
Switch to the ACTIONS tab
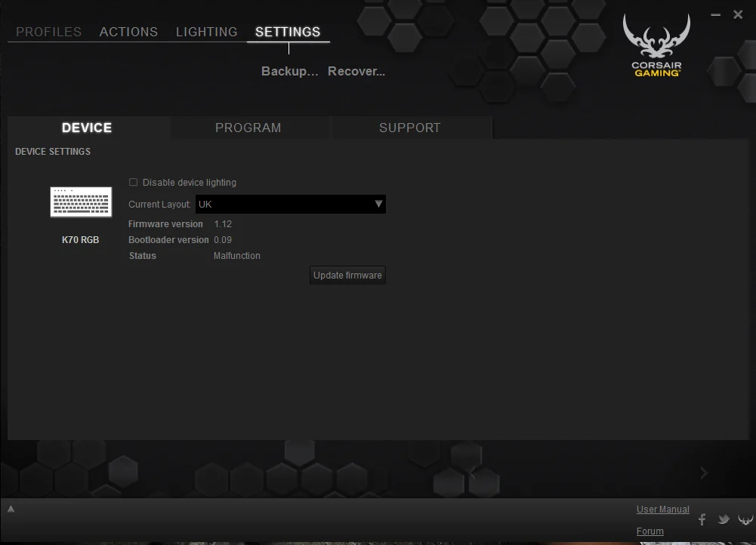(128, 32)
